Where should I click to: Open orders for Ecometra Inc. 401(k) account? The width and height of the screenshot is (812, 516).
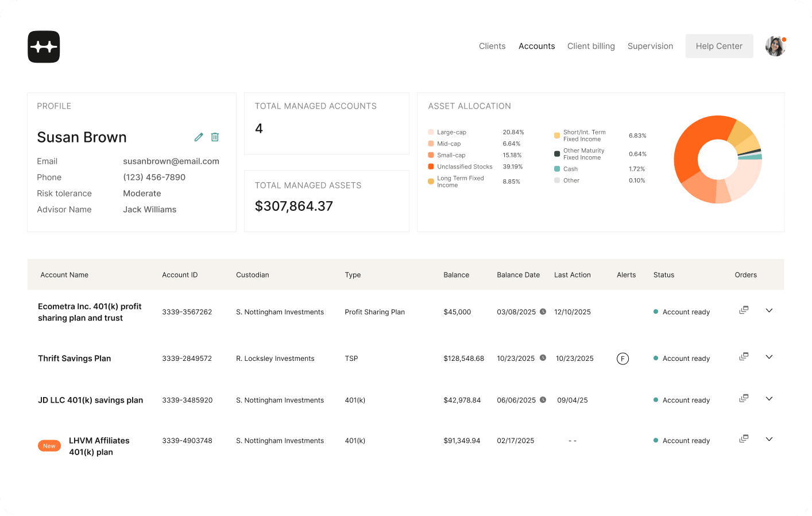(x=744, y=310)
